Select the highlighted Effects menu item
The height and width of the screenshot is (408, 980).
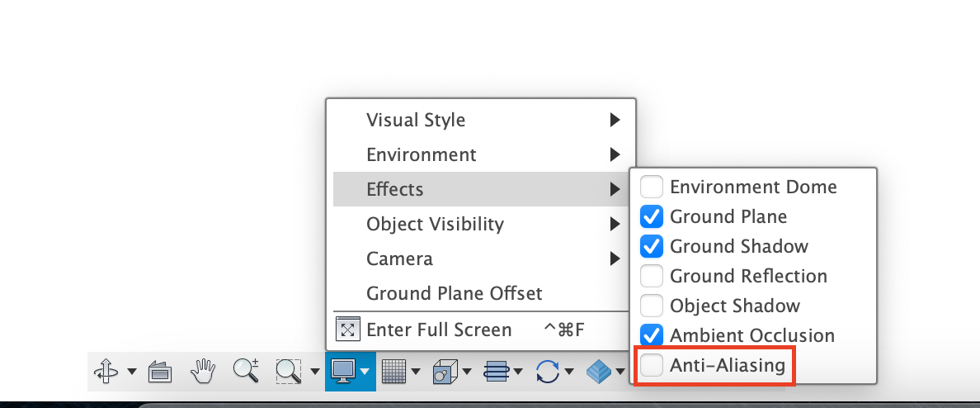click(x=481, y=189)
